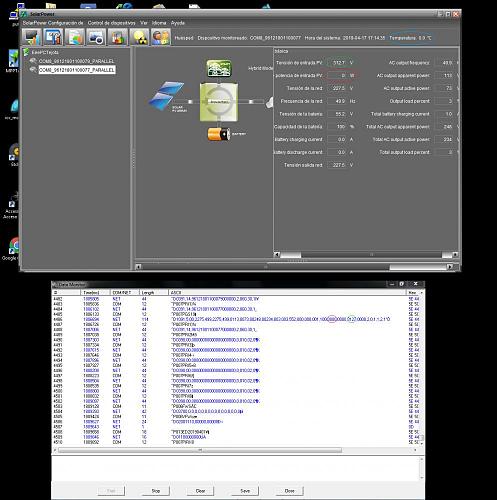Click the horizontal scrollbar under the data log
This screenshot has width=497, height=500.
point(200,450)
